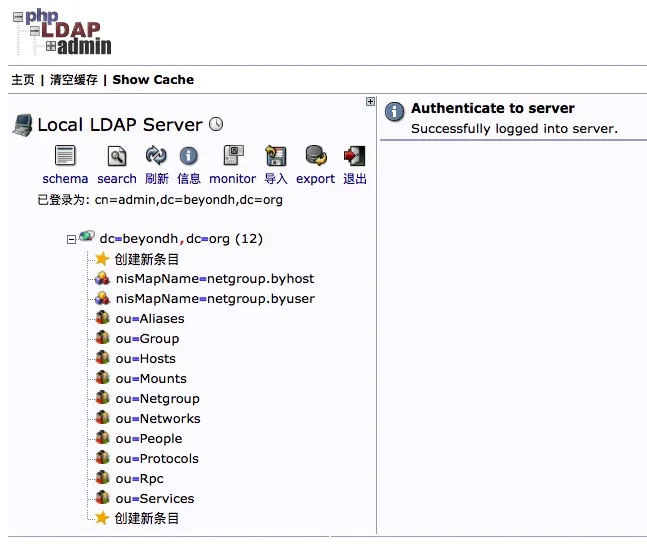Expand the panel using the plus box
The width and height of the screenshot is (647, 560).
coord(370,102)
